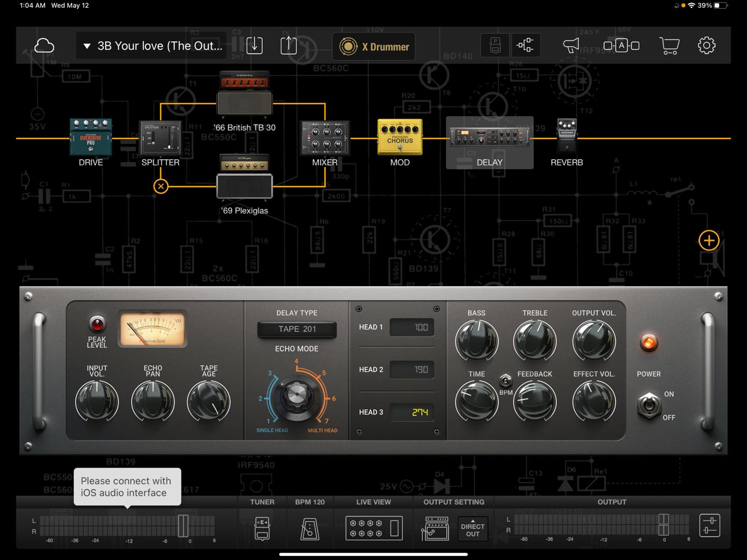Click the HEAD 1 value field 100

point(412,327)
